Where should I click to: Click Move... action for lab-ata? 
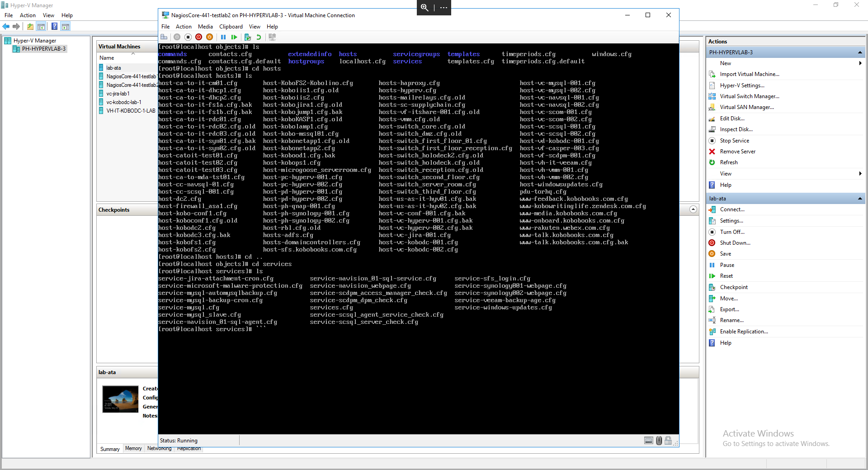pos(729,299)
